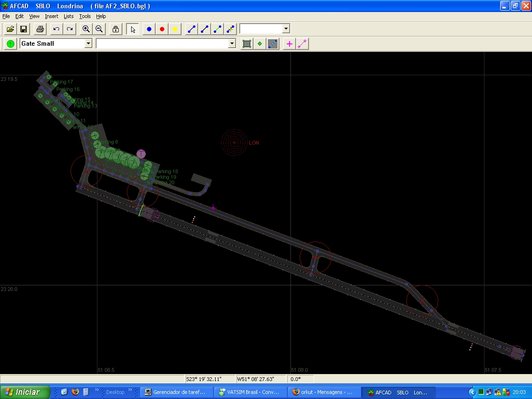Expand the wide empty dropdown on second toolbar
This screenshot has height=399, width=532.
pos(232,43)
